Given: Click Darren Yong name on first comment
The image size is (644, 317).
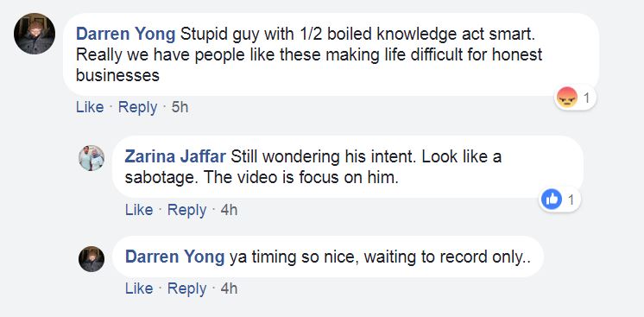Looking at the screenshot, I should point(126,35).
